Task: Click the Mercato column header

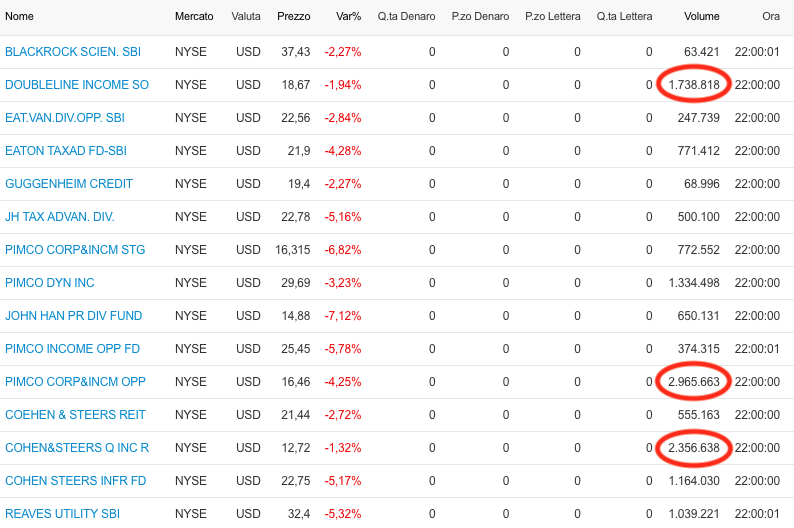Action: click(x=194, y=16)
